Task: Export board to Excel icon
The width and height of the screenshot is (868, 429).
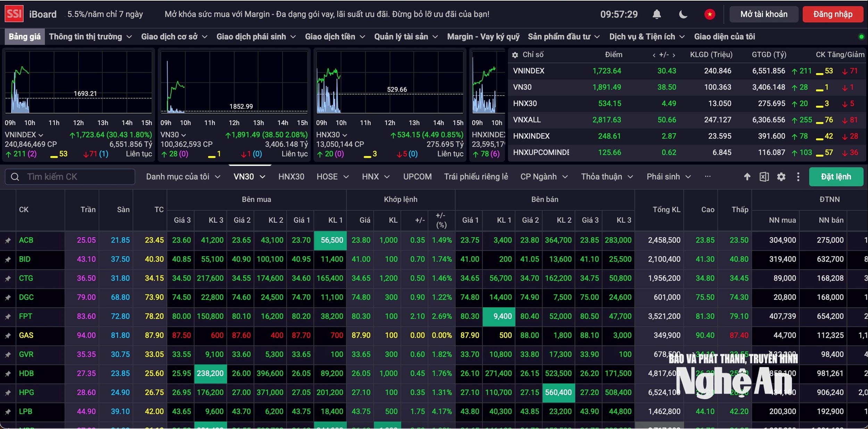Action: point(764,177)
